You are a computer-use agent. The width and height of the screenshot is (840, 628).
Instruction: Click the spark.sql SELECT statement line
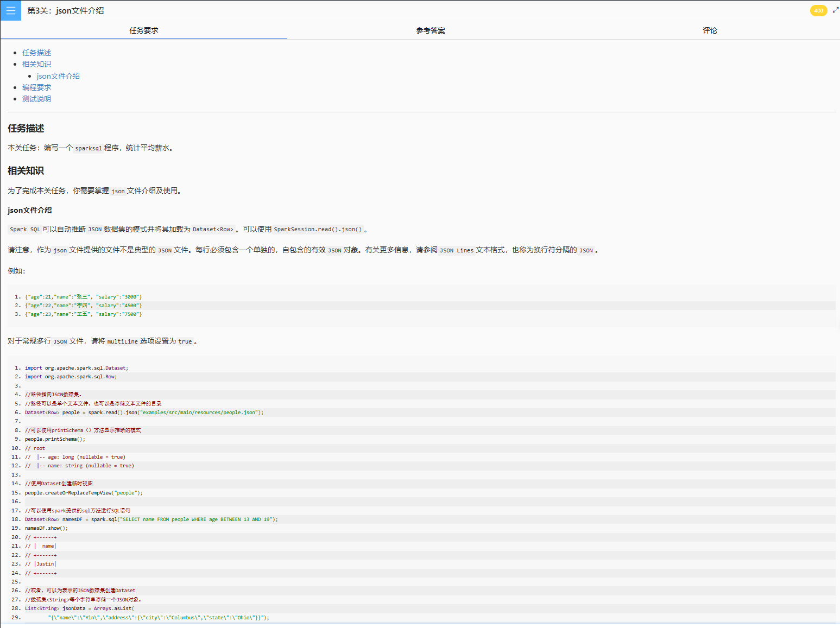coord(151,519)
